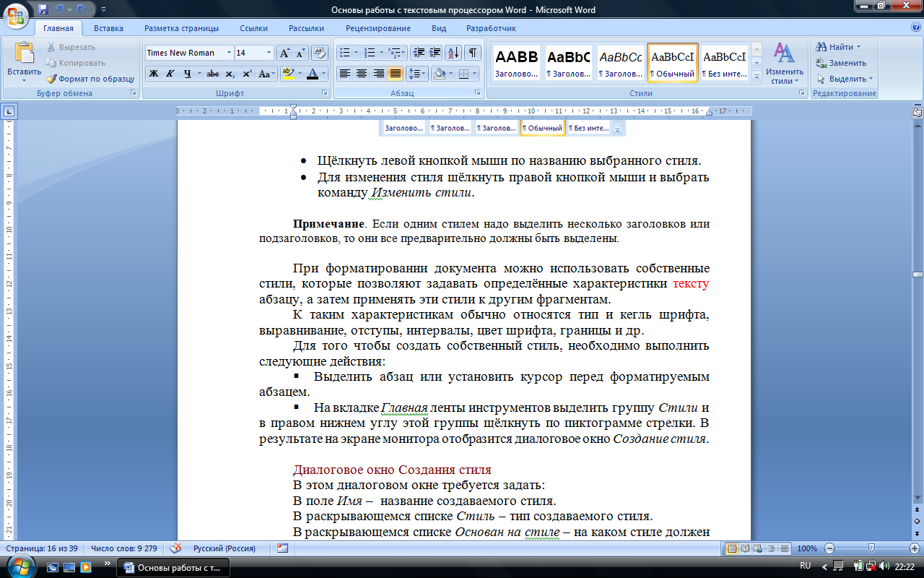Click the Bullets list icon
This screenshot has width=924, height=578.
tap(344, 53)
